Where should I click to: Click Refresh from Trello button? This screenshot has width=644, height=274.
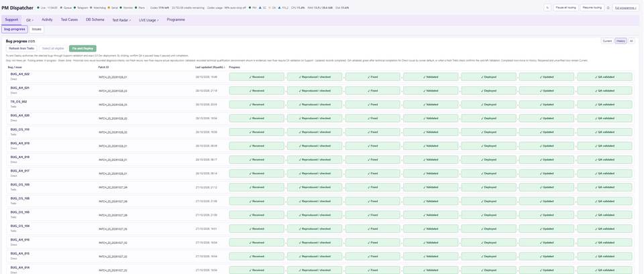click(x=21, y=48)
